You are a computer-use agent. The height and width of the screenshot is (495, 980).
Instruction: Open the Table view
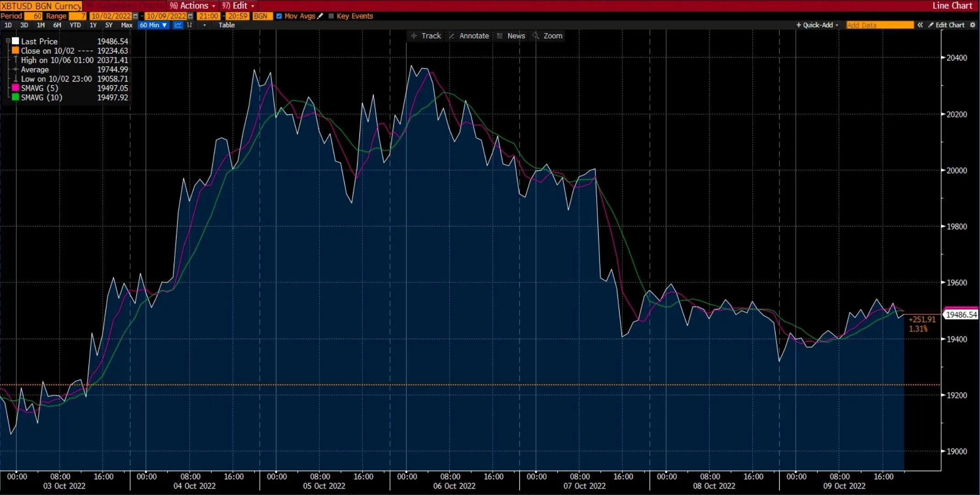226,25
